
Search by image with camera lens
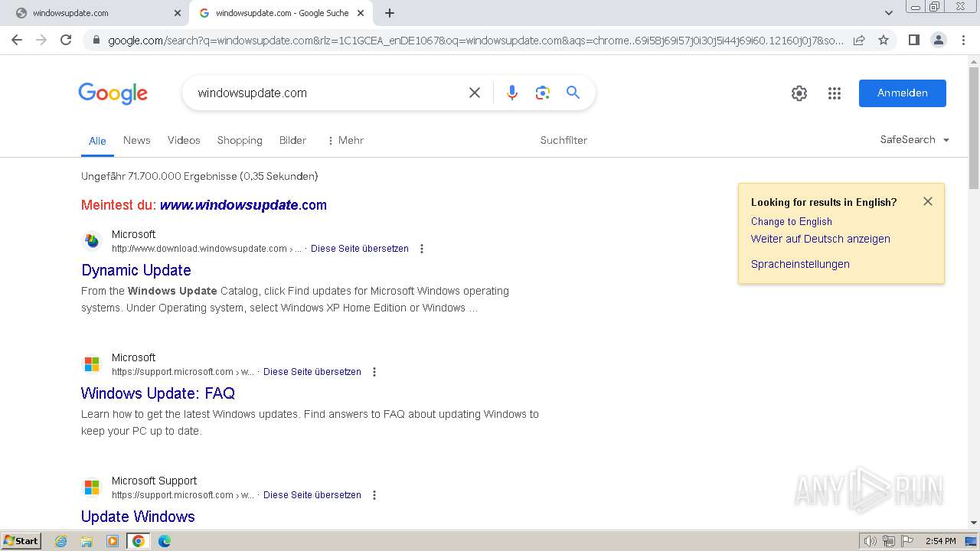(x=543, y=93)
